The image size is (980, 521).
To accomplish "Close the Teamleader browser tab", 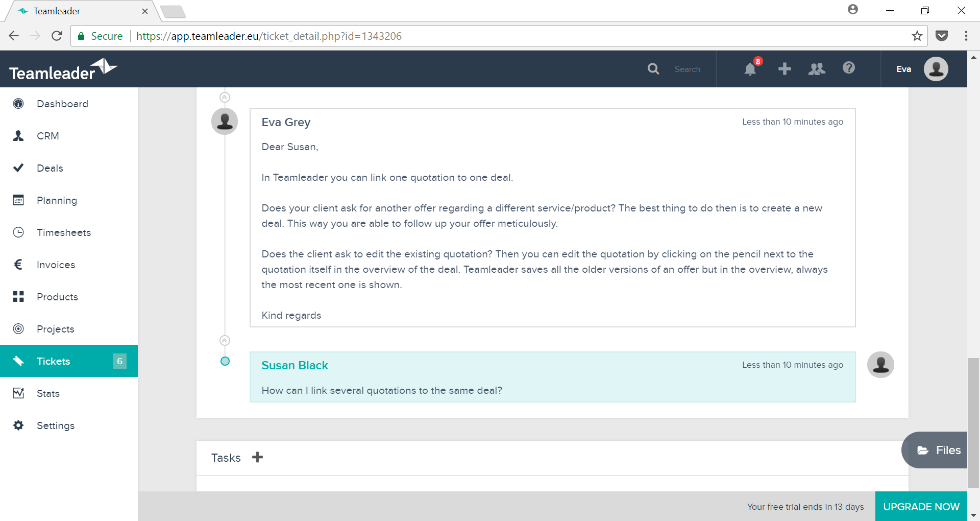I will click(x=145, y=11).
